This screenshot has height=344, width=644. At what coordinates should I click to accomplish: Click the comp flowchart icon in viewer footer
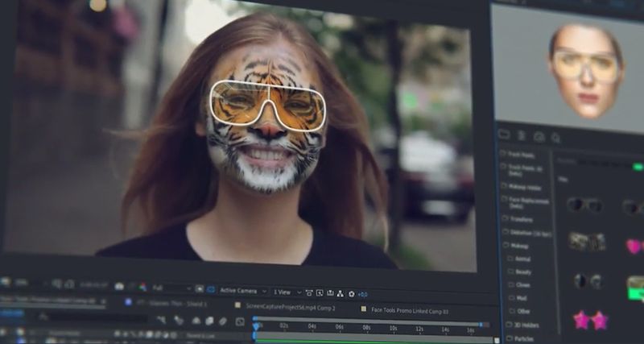tap(341, 293)
